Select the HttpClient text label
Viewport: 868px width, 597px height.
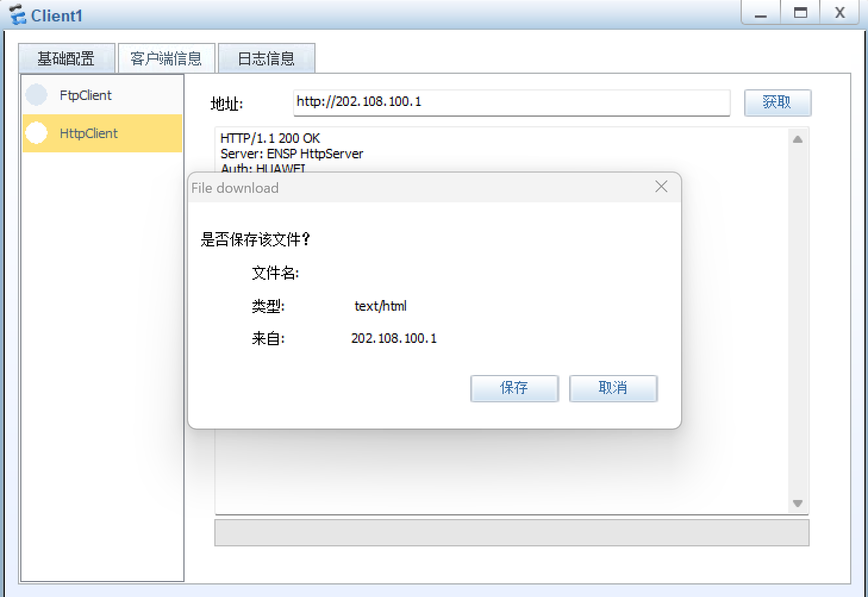[x=89, y=133]
